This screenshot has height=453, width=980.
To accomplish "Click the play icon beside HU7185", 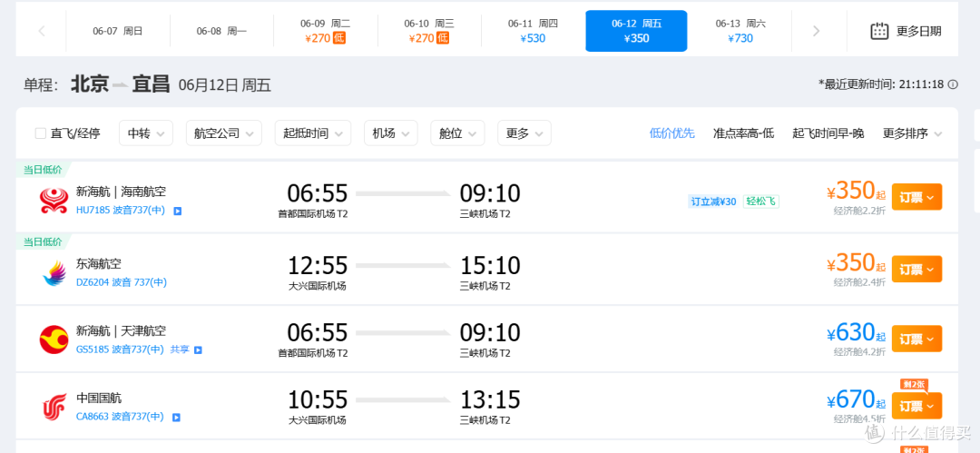I will [178, 211].
